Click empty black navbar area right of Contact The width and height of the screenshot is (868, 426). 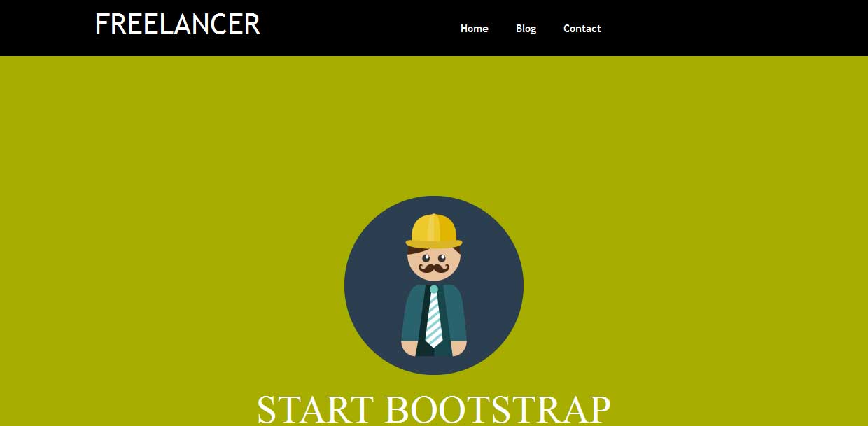[x=735, y=28]
